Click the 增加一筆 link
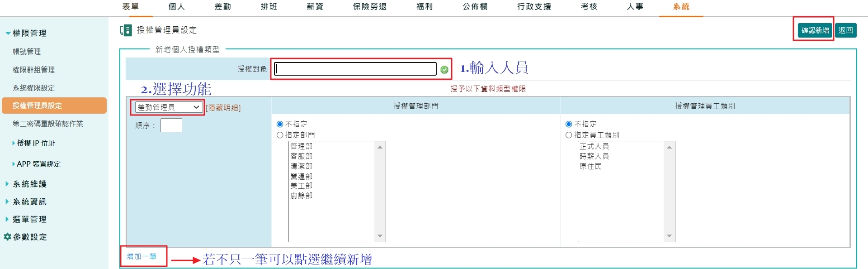Image resolution: width=868 pixels, height=269 pixels. click(142, 256)
